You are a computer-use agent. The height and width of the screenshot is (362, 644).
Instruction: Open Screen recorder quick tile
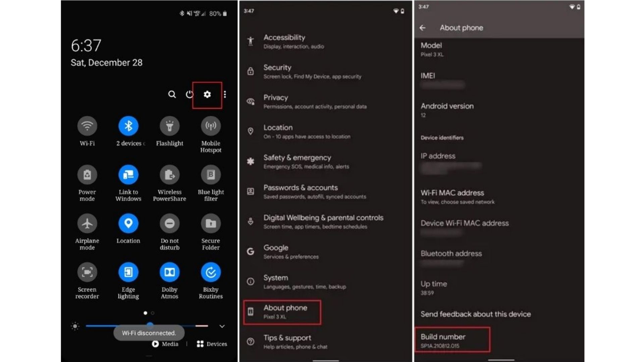click(87, 272)
